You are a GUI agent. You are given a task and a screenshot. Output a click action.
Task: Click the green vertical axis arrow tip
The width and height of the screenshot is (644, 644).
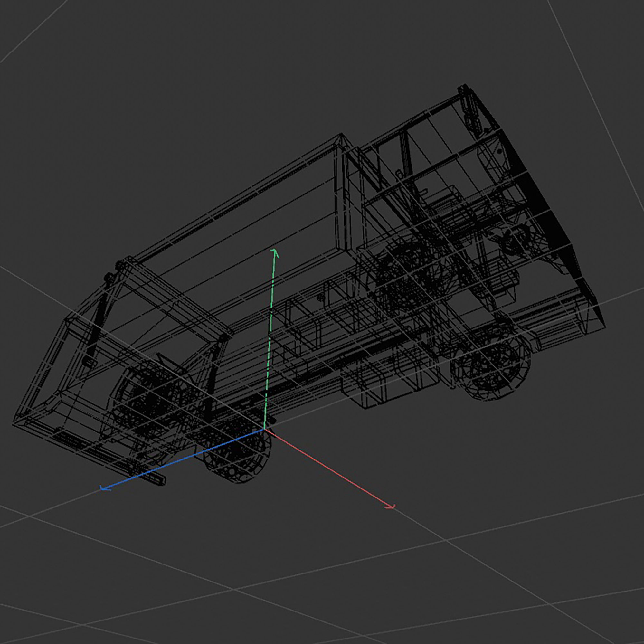coord(274,252)
